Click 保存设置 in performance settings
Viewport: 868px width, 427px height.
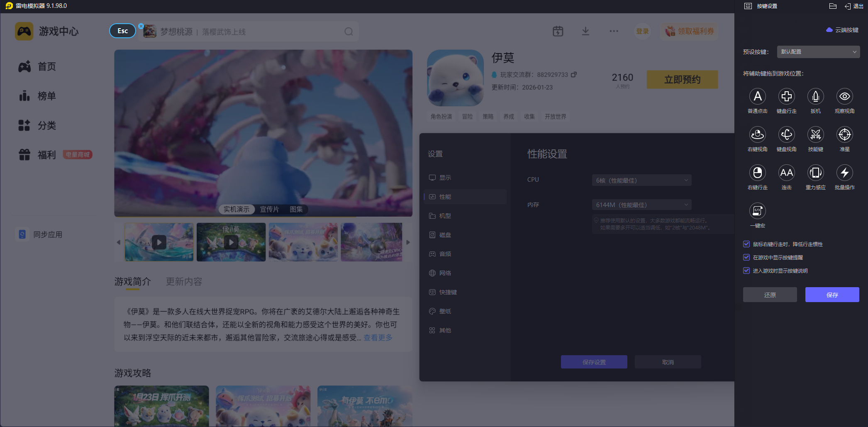point(594,362)
